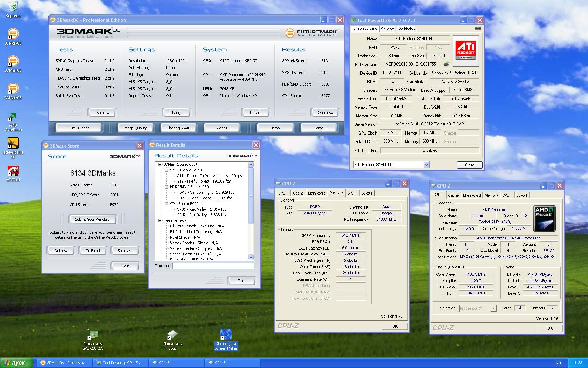Open the 3DMark06 desktop shortcut

[x=13, y=37]
